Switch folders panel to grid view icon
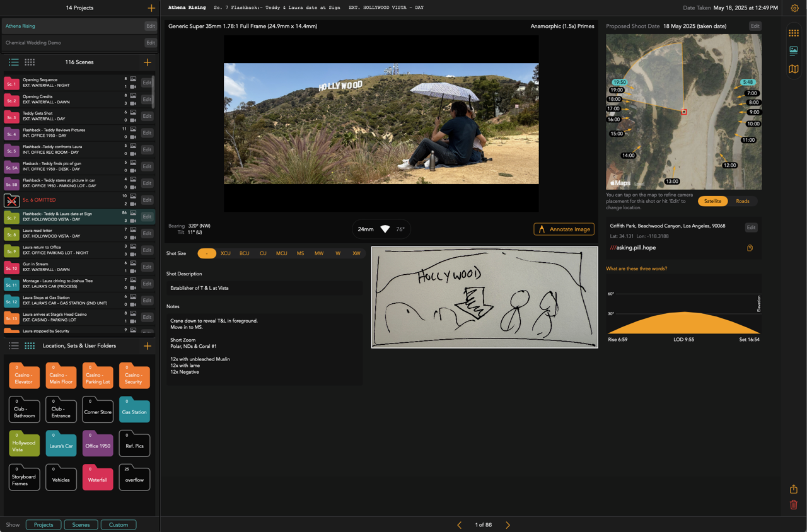 (30, 346)
